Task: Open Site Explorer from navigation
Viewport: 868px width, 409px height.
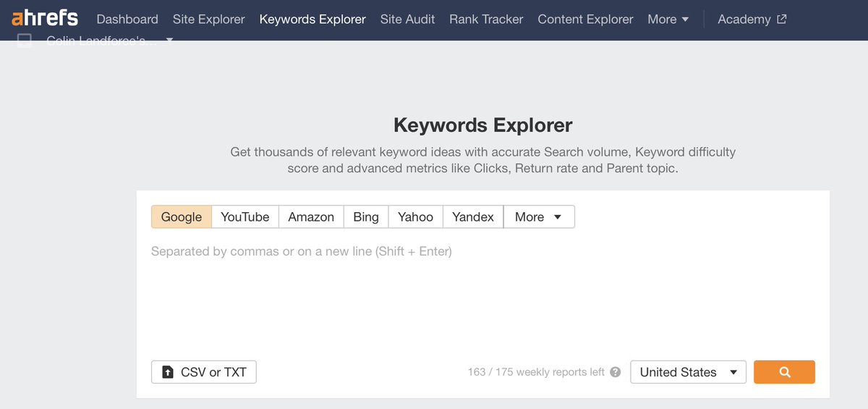Action: click(209, 20)
